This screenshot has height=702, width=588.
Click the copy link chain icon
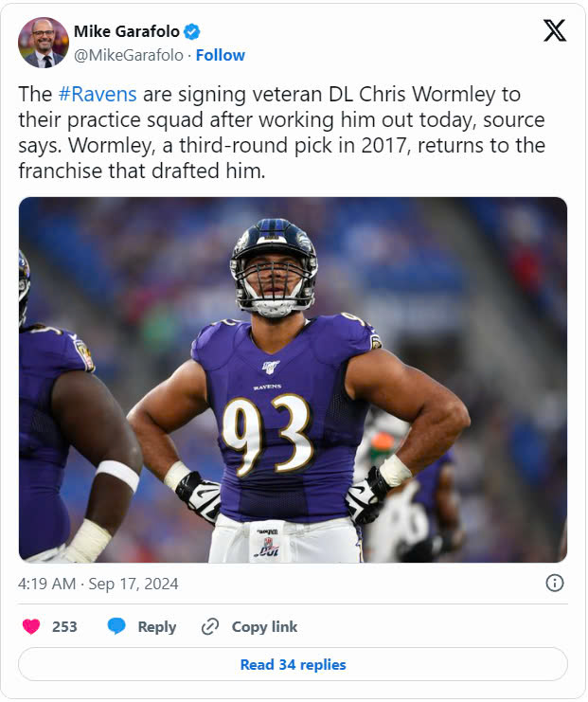coord(210,627)
